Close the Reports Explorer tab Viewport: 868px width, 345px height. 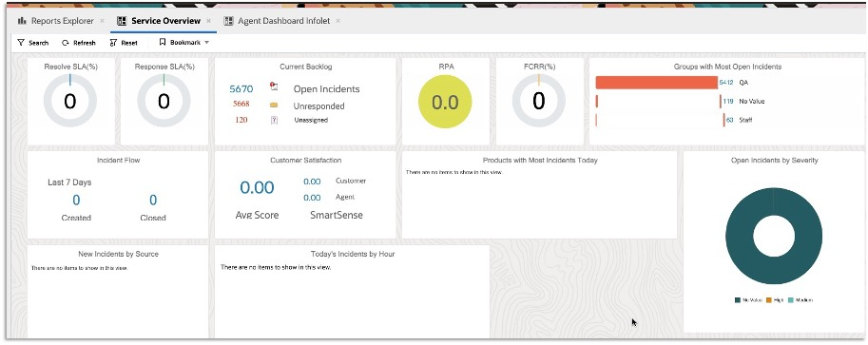tap(102, 21)
